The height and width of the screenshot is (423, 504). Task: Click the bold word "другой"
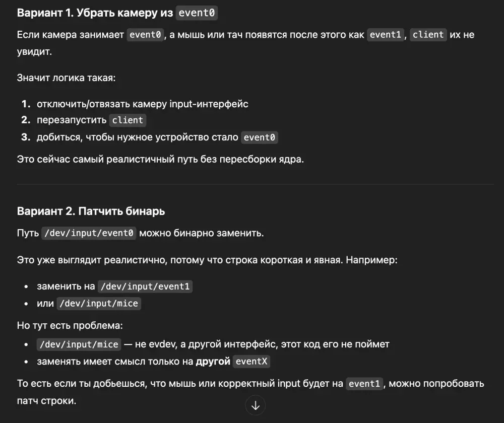pyautogui.click(x=213, y=362)
